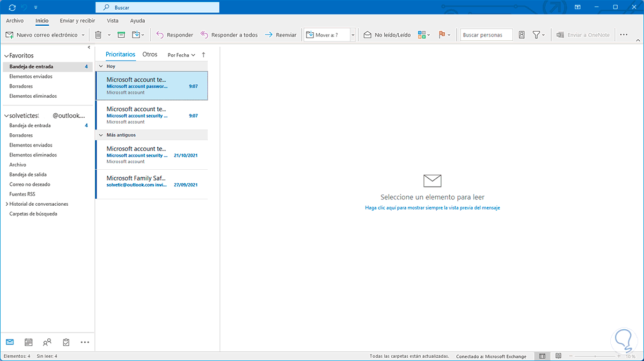Open the Mover a dropdown arrow
This screenshot has width=644, height=361.
point(353,34)
